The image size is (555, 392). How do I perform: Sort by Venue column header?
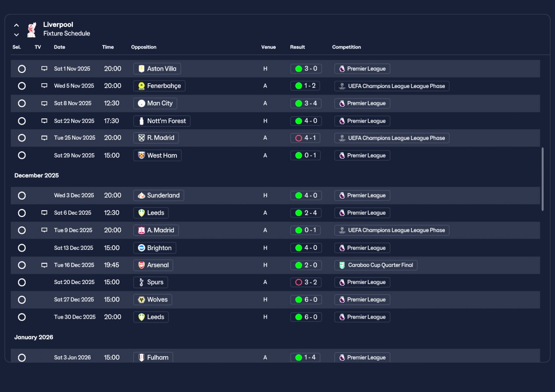pos(268,47)
